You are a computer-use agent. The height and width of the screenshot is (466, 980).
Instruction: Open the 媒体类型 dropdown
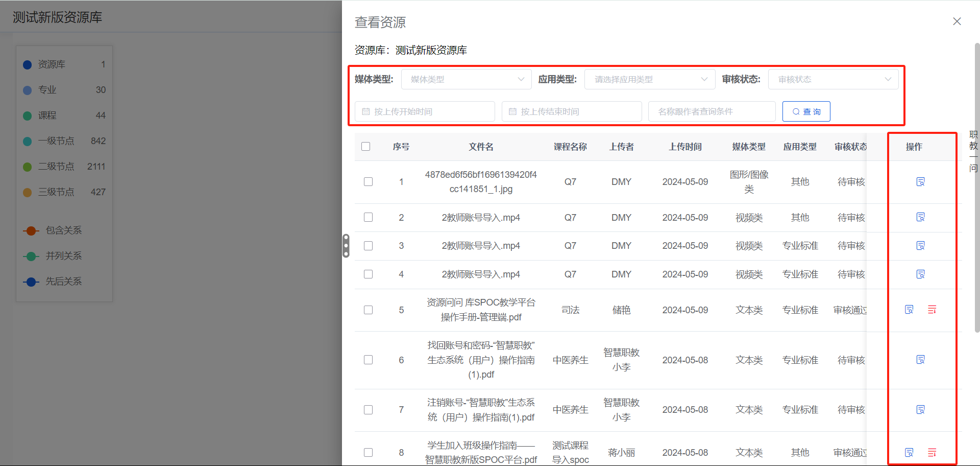tap(467, 79)
